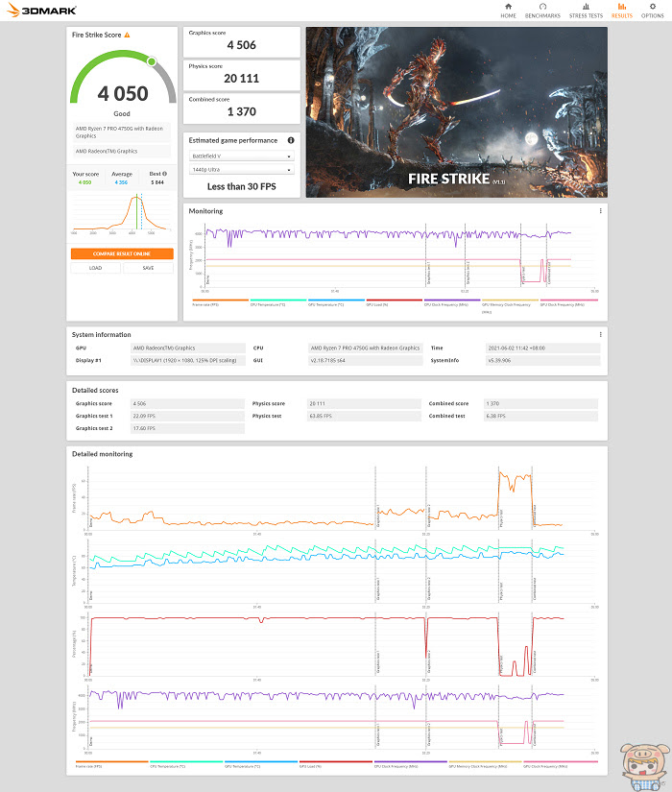Click AMD Radeon(TM) Graphics label under score

tap(122, 151)
